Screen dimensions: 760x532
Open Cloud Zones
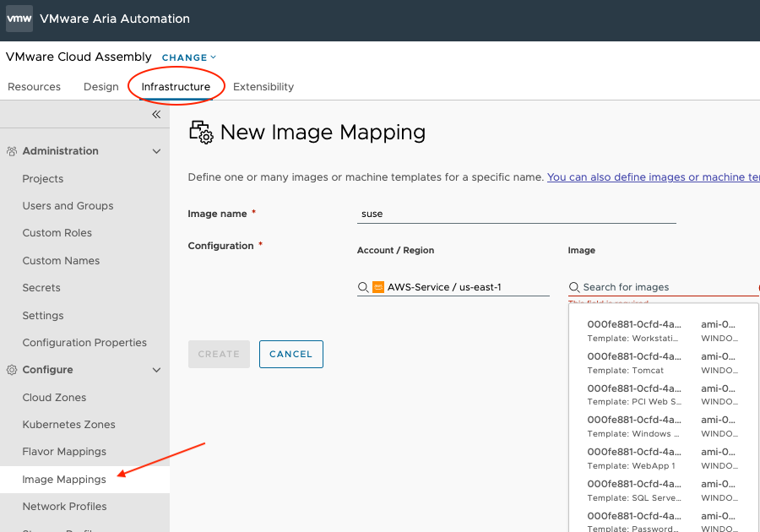pyautogui.click(x=54, y=397)
